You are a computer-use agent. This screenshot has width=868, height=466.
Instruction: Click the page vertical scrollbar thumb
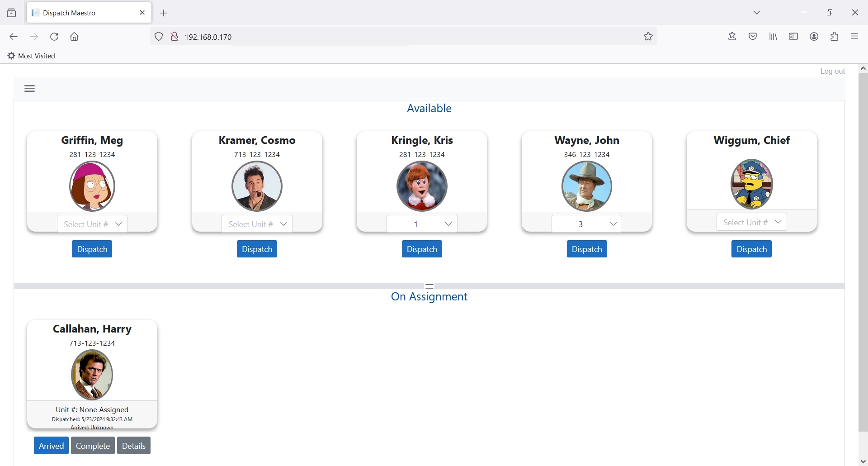tap(863, 252)
